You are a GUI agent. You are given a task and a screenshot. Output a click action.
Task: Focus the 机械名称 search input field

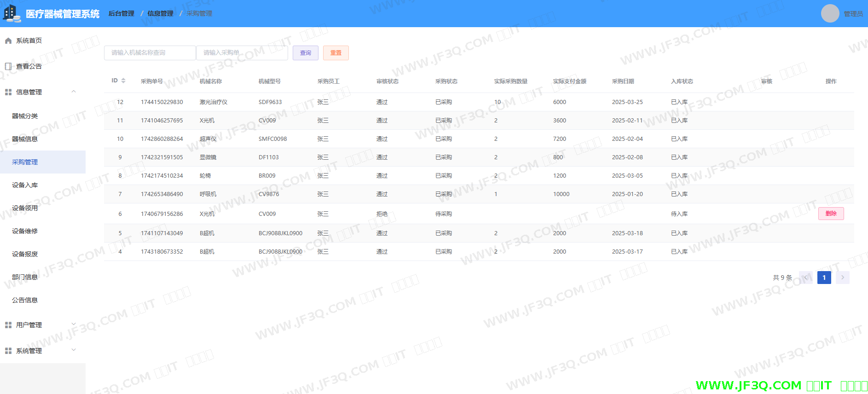coord(150,53)
